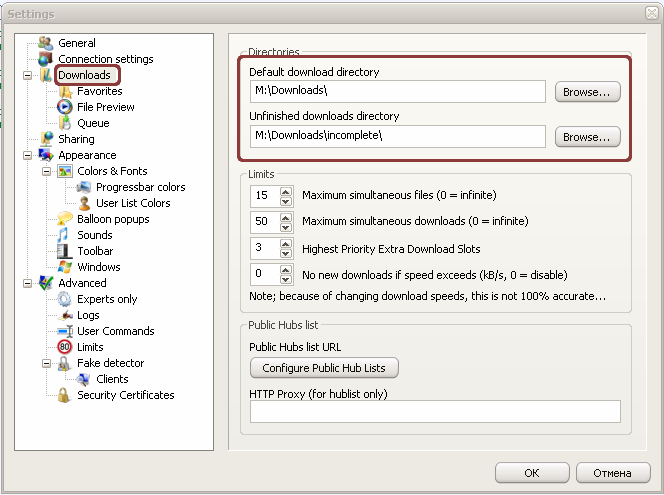Open the Queue settings page

coord(93,123)
